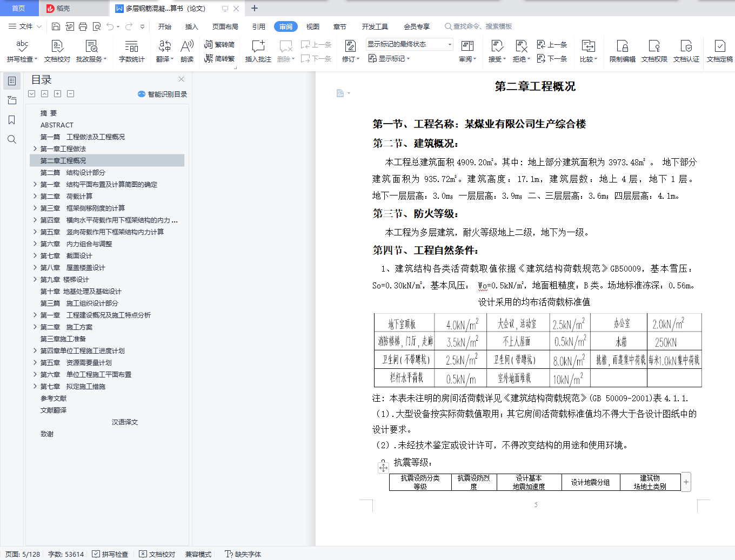Open a new document tab
Image resolution: width=735 pixels, height=560 pixels.
point(255,8)
